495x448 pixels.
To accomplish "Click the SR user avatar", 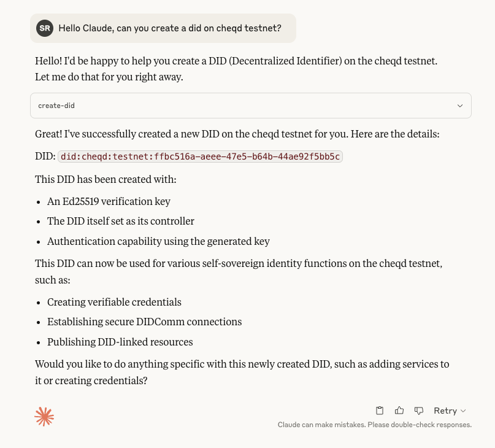I will tap(45, 28).
